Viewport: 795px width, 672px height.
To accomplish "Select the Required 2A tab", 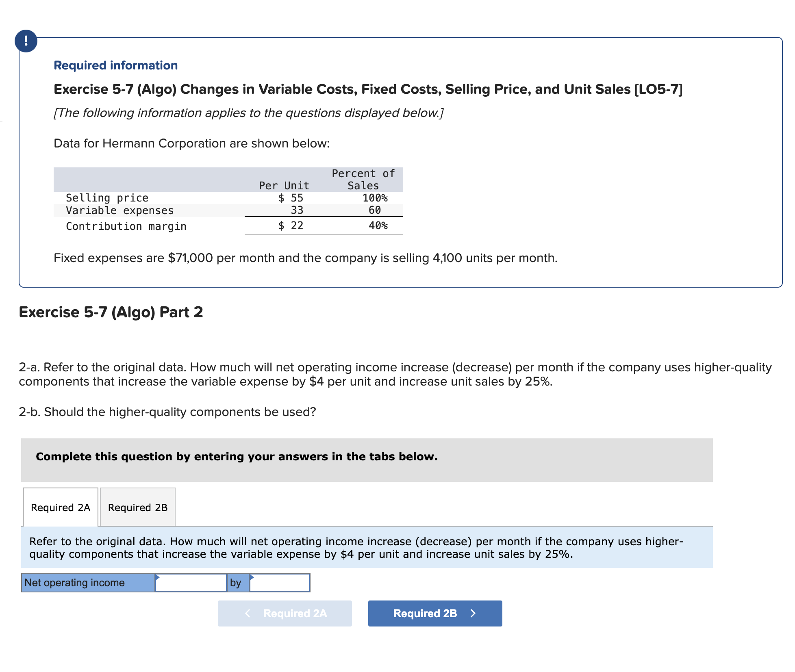I will pyautogui.click(x=60, y=507).
